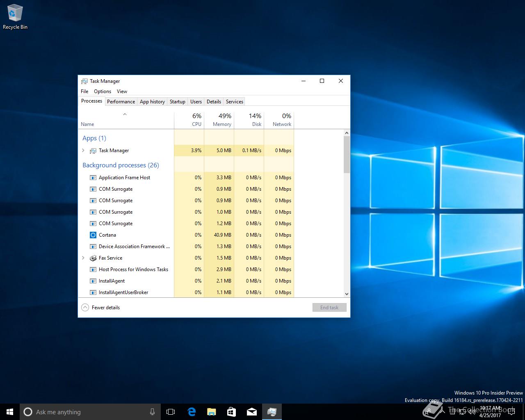525x420 pixels.
Task: Click the Task Manager 3.9% CPU cell
Action: click(189, 151)
